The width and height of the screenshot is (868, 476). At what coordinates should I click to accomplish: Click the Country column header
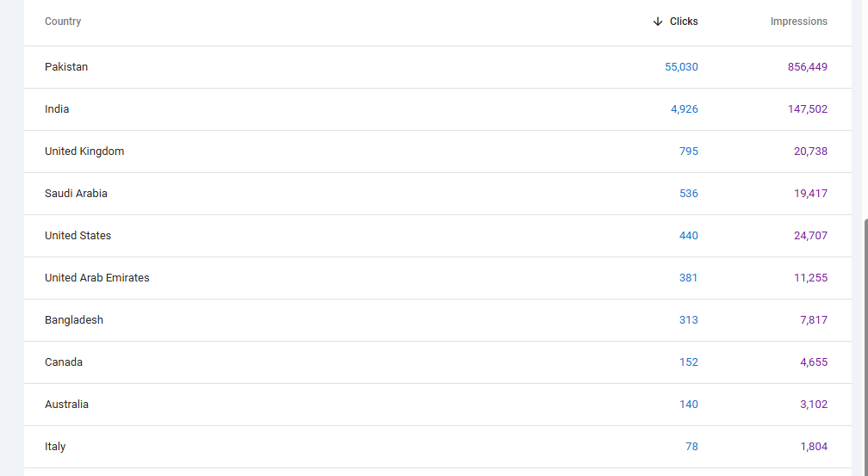63,22
